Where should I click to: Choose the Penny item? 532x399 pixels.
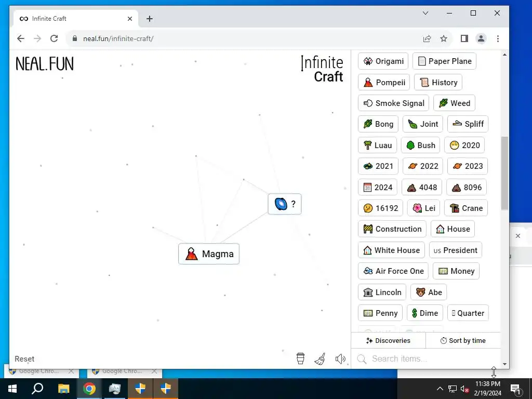pyautogui.click(x=380, y=313)
